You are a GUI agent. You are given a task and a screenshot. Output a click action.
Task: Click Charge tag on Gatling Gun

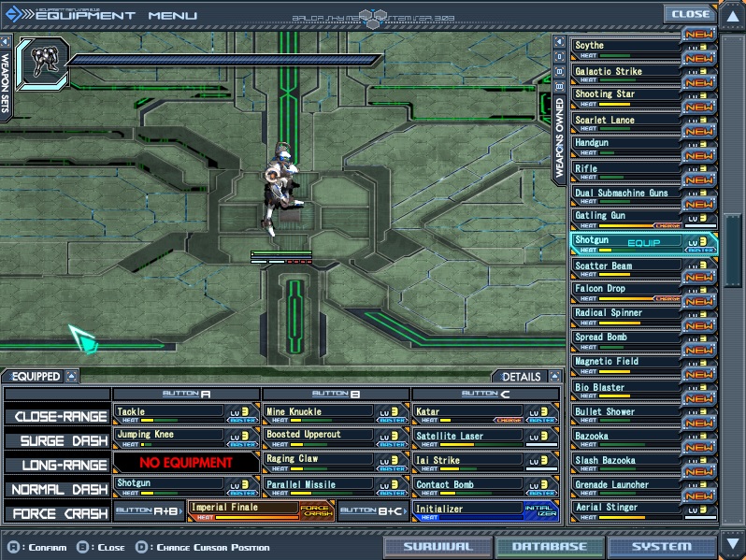tap(667, 225)
